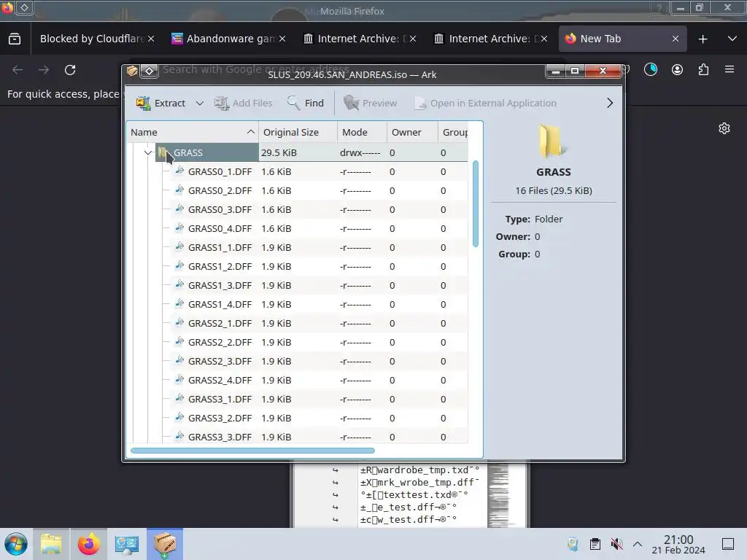Click the Extract icon in Ark toolbar
Screen dimensions: 747x560
144,103
